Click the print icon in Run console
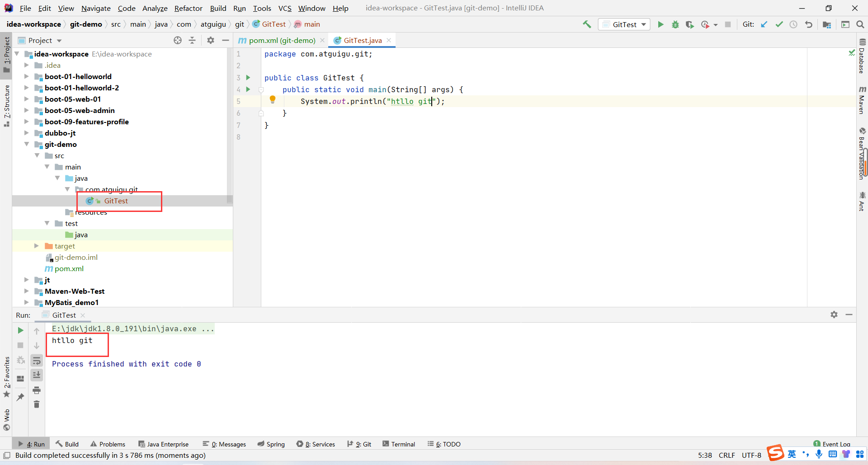 [x=37, y=390]
